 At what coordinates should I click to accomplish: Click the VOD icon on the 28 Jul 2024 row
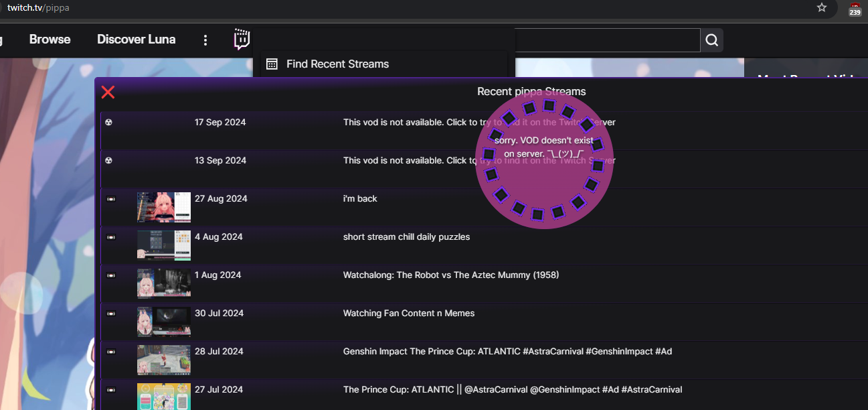point(110,352)
